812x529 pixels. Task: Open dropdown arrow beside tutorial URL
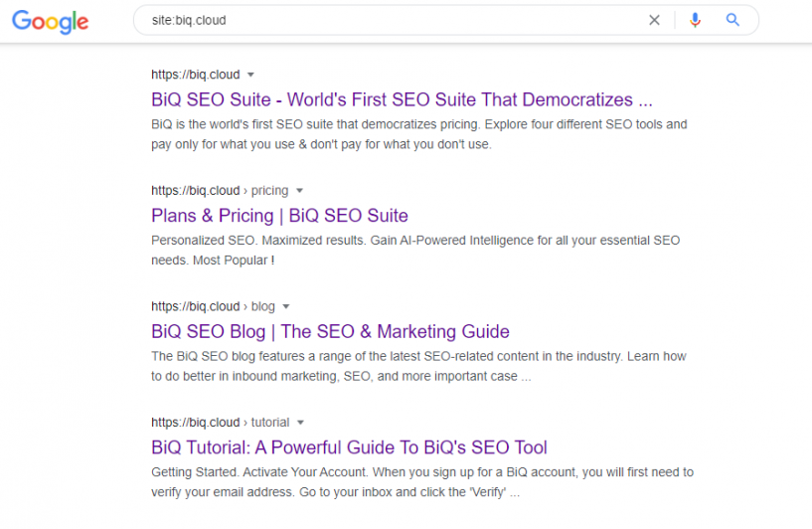300,423
